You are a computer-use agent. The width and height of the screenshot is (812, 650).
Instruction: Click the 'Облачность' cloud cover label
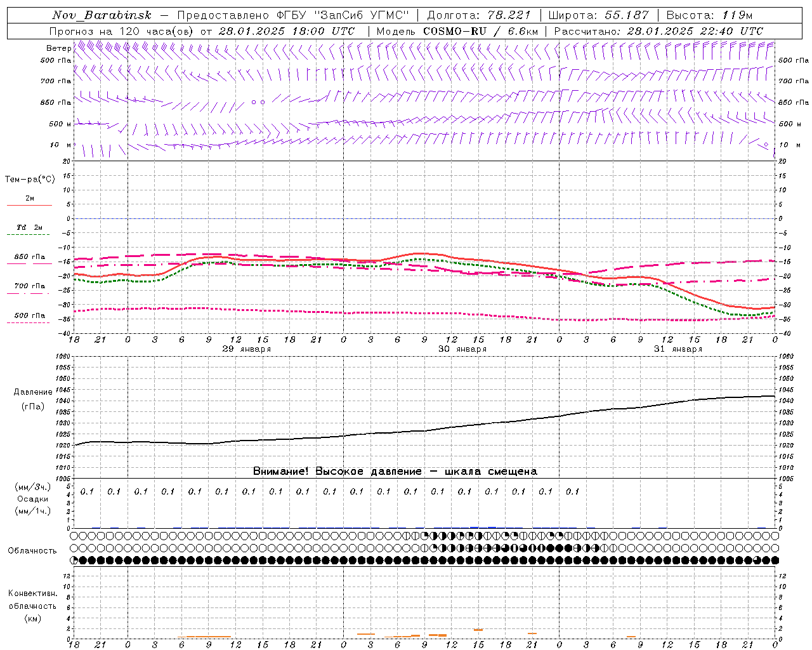(32, 551)
